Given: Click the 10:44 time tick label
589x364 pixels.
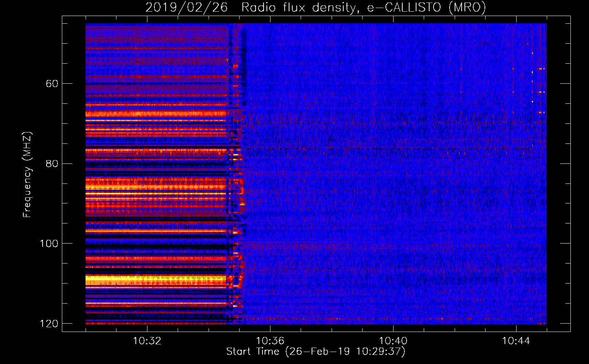Looking at the screenshot, I should click(x=516, y=341).
